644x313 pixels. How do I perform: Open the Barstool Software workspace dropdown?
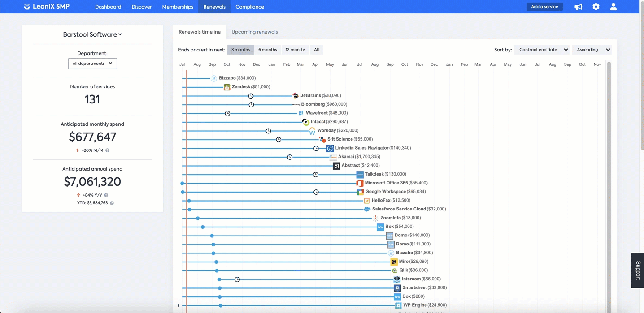tap(92, 34)
